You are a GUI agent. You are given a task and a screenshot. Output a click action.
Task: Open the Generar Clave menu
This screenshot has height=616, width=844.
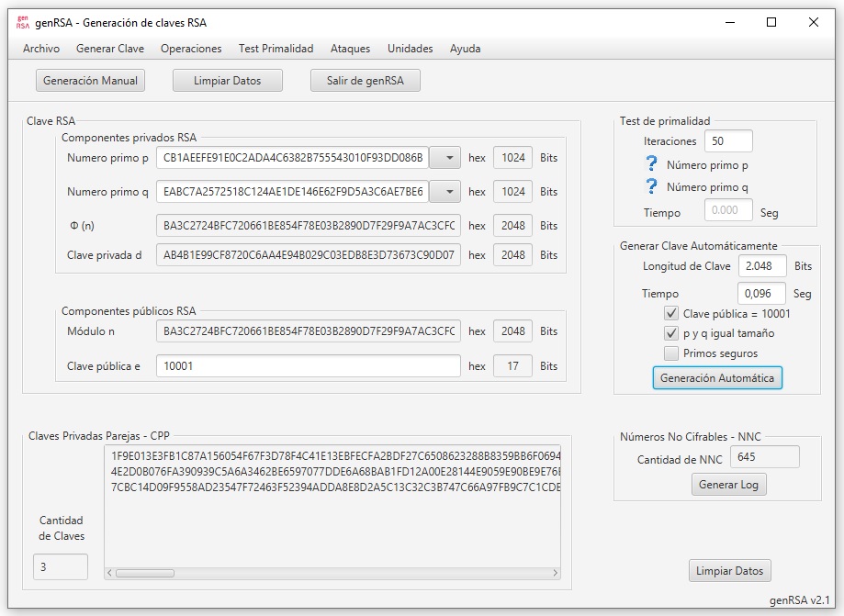(110, 49)
